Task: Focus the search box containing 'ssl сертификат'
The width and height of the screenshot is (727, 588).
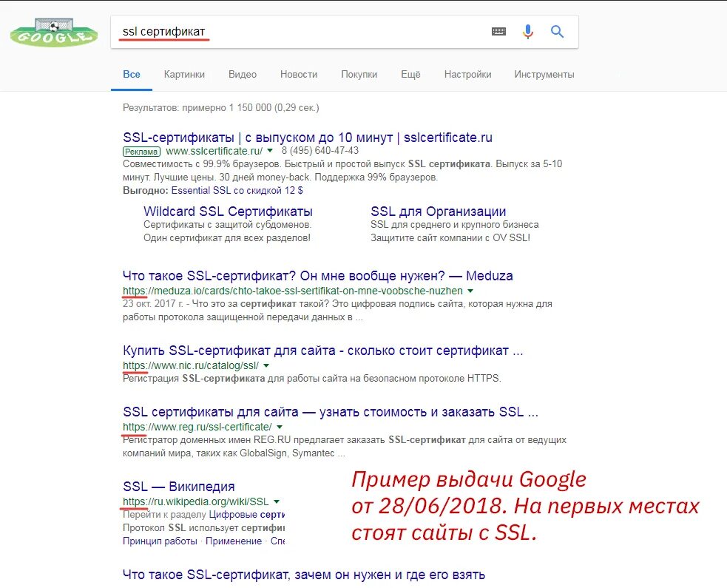Action: pos(345,32)
